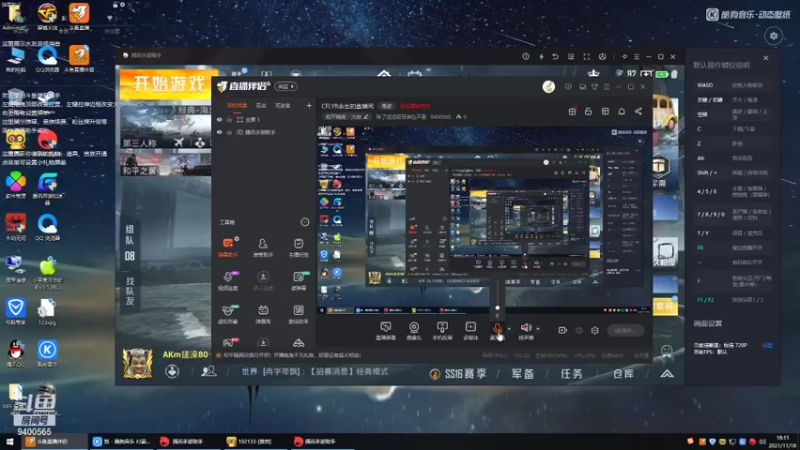
Task: Open 仓库 in the game bottom bar
Action: pyautogui.click(x=623, y=374)
